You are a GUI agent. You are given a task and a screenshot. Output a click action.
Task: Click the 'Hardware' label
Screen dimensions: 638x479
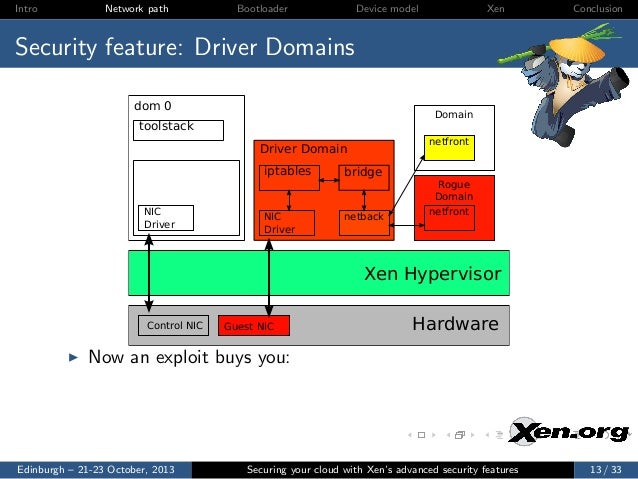pos(455,324)
